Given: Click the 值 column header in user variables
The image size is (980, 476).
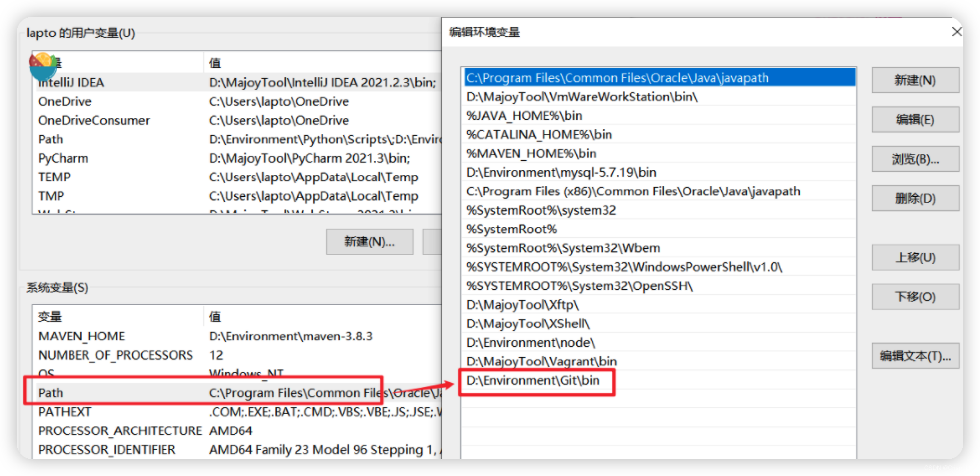Looking at the screenshot, I should pos(323,63).
